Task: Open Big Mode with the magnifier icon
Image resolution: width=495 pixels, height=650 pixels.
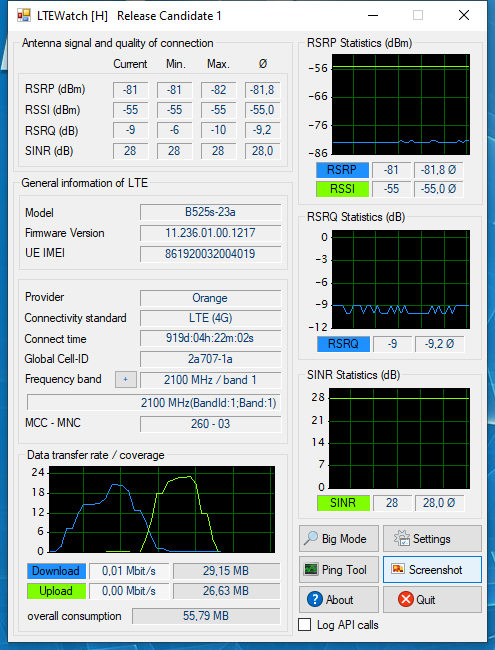Action: [x=311, y=538]
